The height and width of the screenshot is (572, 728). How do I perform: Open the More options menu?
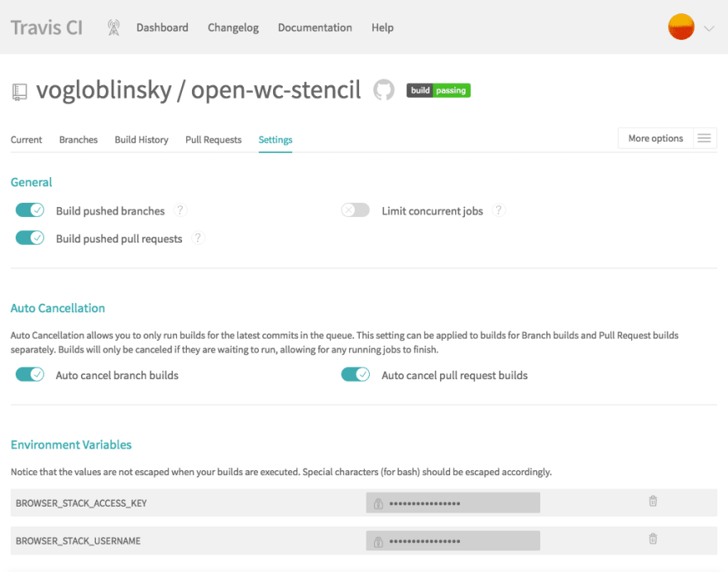point(655,138)
